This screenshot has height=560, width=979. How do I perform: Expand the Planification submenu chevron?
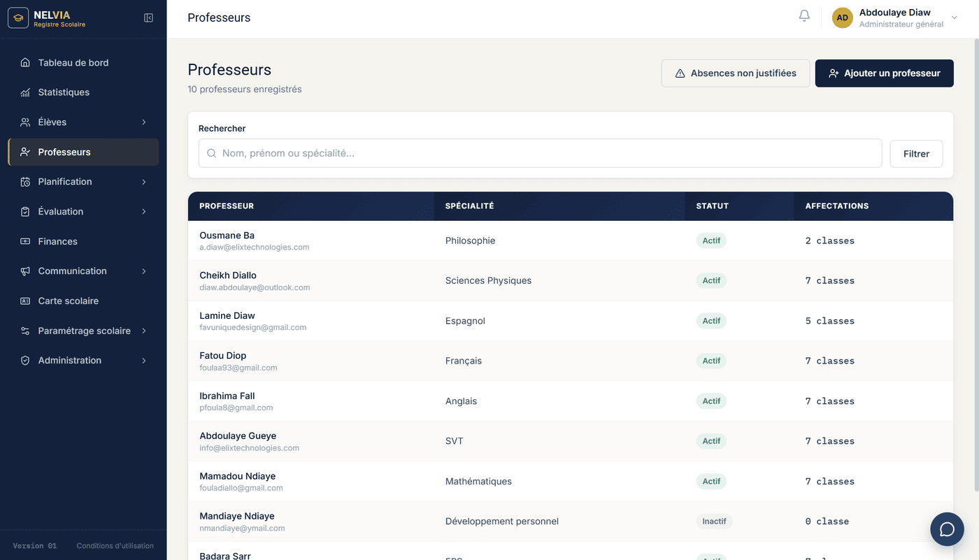[x=144, y=182]
